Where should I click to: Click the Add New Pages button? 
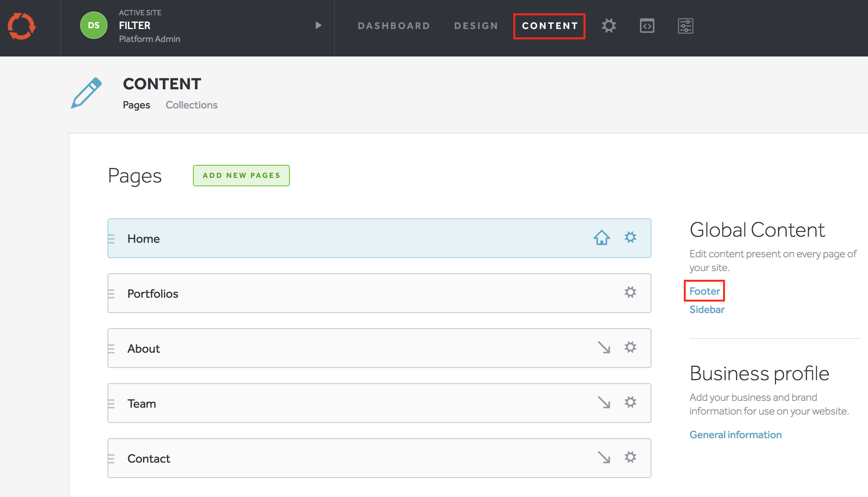coord(241,176)
